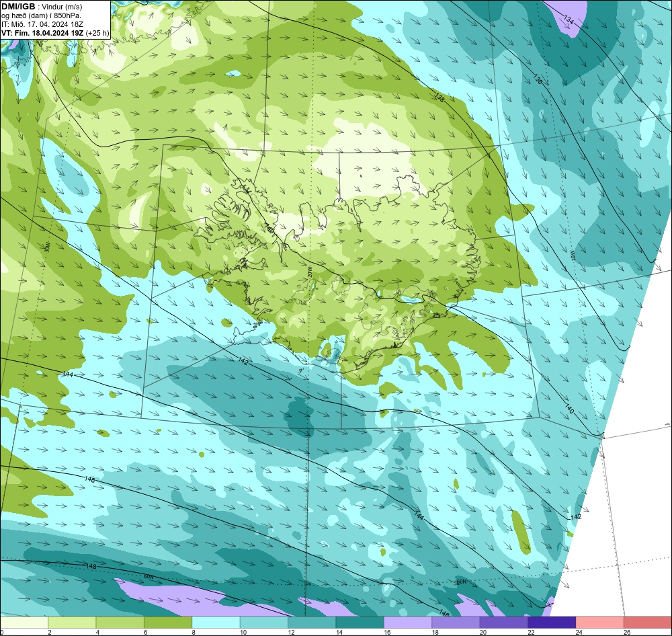The image size is (672, 636).
Task: Click the legend scale number '22'
Action: [x=531, y=632]
